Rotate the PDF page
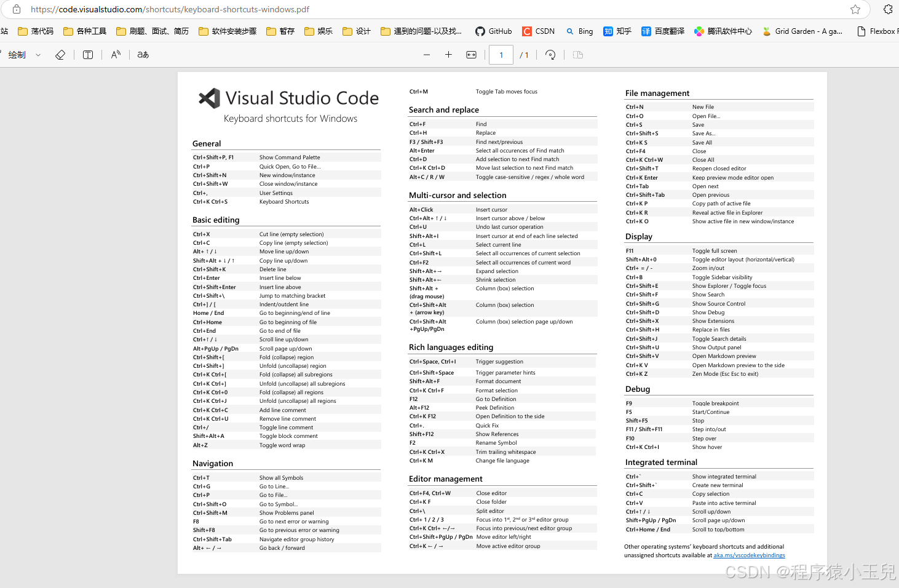Image resolution: width=899 pixels, height=588 pixels. point(551,55)
